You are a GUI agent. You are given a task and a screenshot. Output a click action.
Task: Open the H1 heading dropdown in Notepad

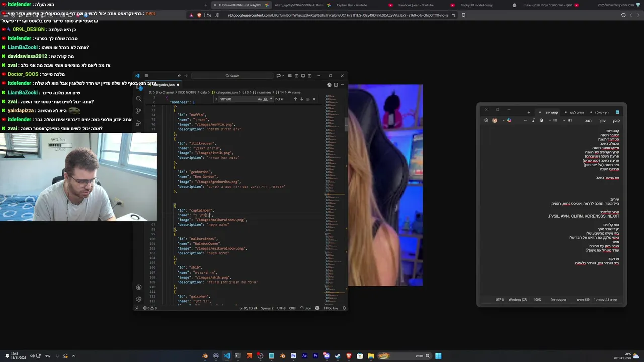pyautogui.click(x=567, y=120)
